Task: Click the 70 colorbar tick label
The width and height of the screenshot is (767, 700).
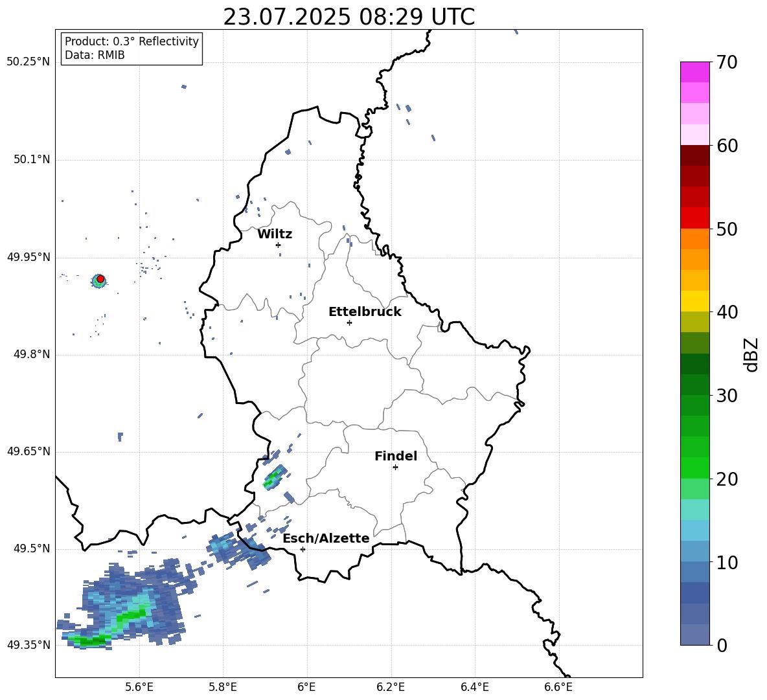Action: (x=727, y=62)
